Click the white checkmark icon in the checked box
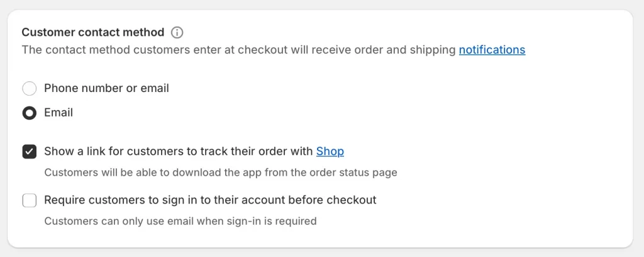Screen dimensions: 644x257 click(x=29, y=152)
